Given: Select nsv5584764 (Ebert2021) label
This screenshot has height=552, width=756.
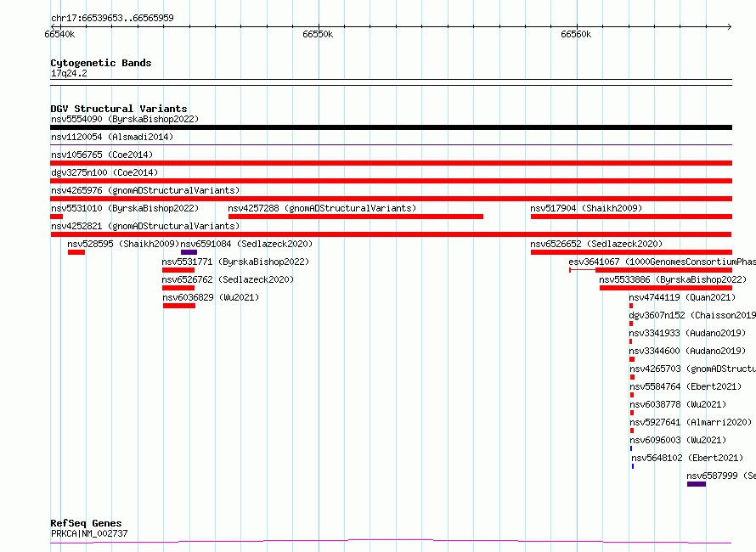Looking at the screenshot, I should [685, 386].
